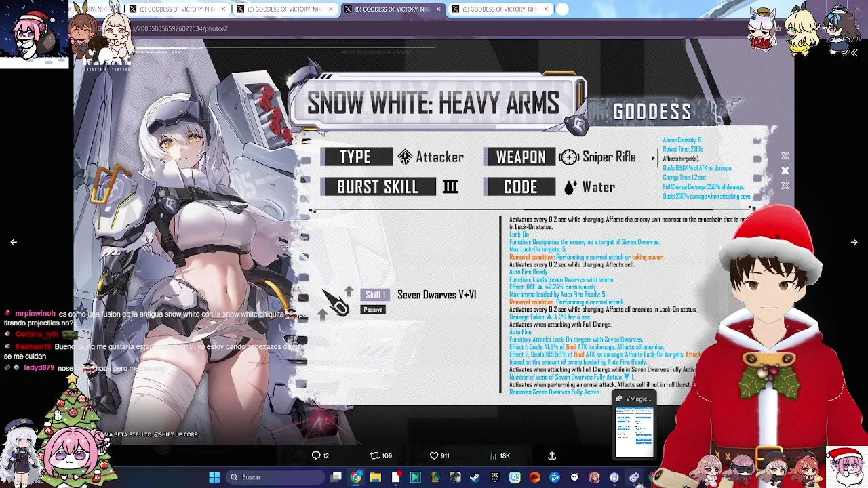This screenshot has height=488, width=868.
Task: Open the Windows Start menu
Action: pos(214,477)
